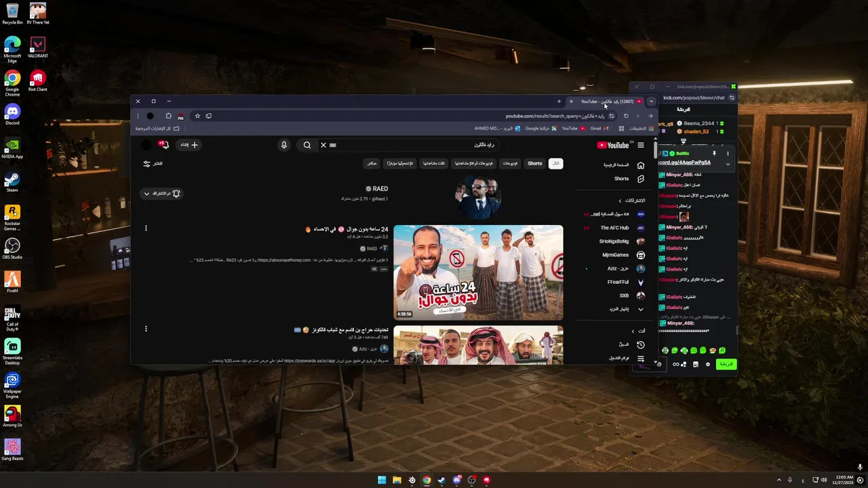868x488 pixels.
Task: Open VALORANT desktop shortcut
Action: tap(37, 47)
